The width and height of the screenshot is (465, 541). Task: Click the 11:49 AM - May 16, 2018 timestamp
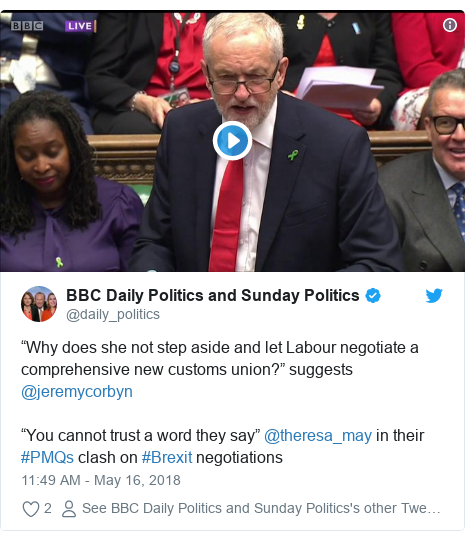101,480
